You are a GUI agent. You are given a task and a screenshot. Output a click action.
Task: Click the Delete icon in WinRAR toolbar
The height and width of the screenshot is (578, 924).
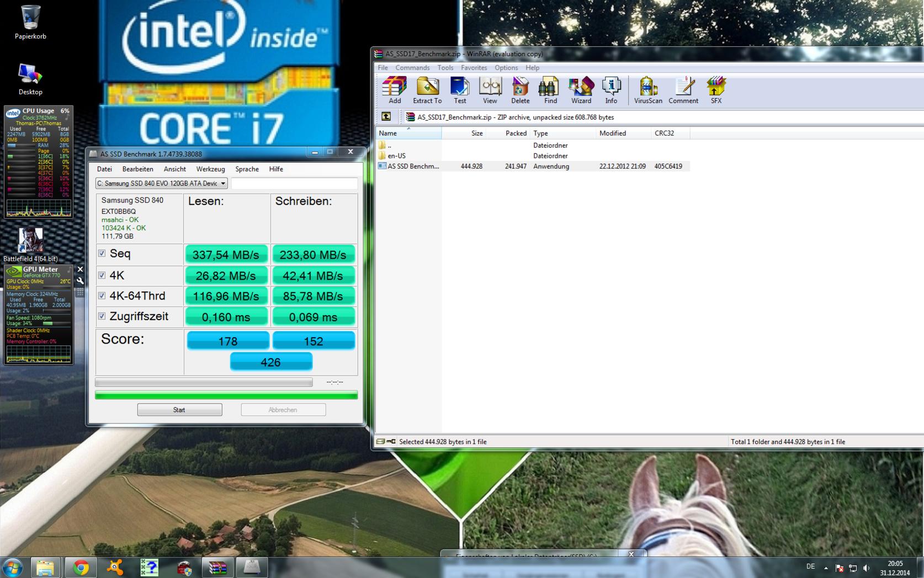(520, 90)
